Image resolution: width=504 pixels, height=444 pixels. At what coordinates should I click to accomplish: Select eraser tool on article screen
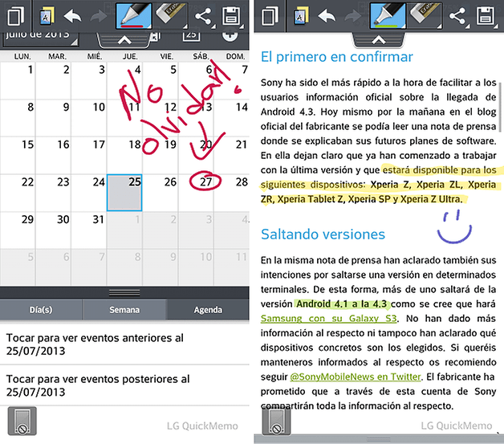click(425, 15)
